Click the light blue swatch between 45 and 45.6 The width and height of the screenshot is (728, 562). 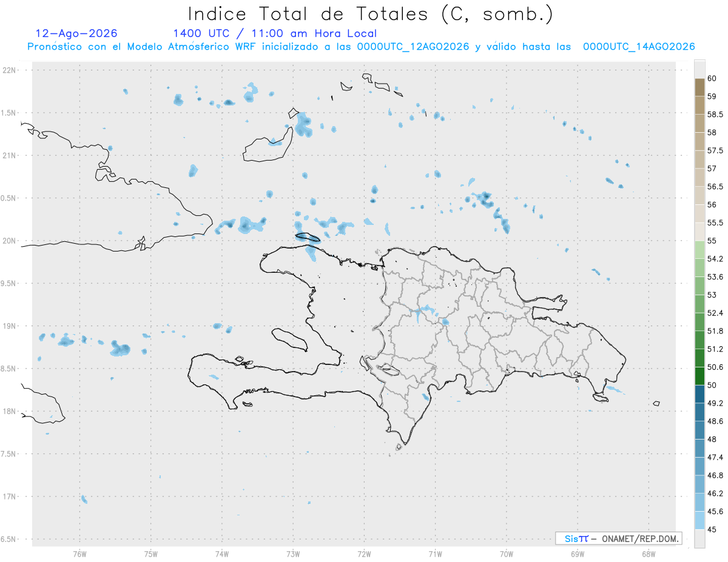pyautogui.click(x=699, y=520)
